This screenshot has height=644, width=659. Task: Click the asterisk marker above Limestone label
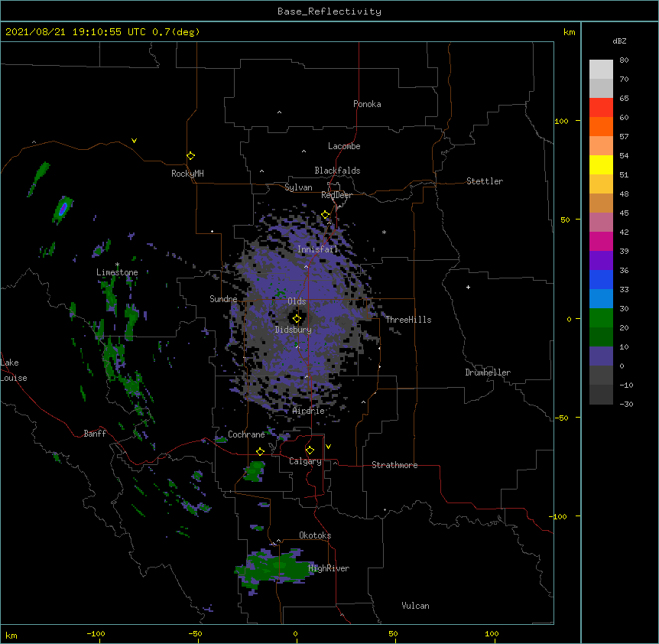[x=117, y=265]
